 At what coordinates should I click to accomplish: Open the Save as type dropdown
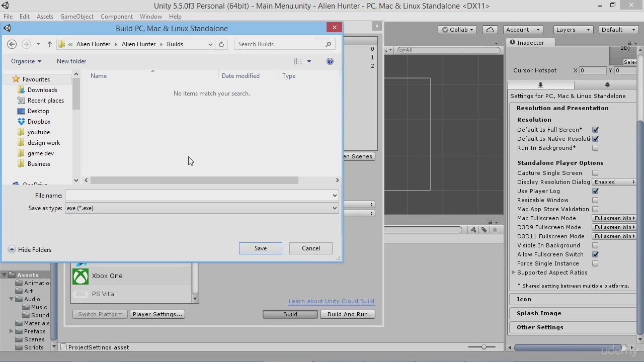[202, 208]
